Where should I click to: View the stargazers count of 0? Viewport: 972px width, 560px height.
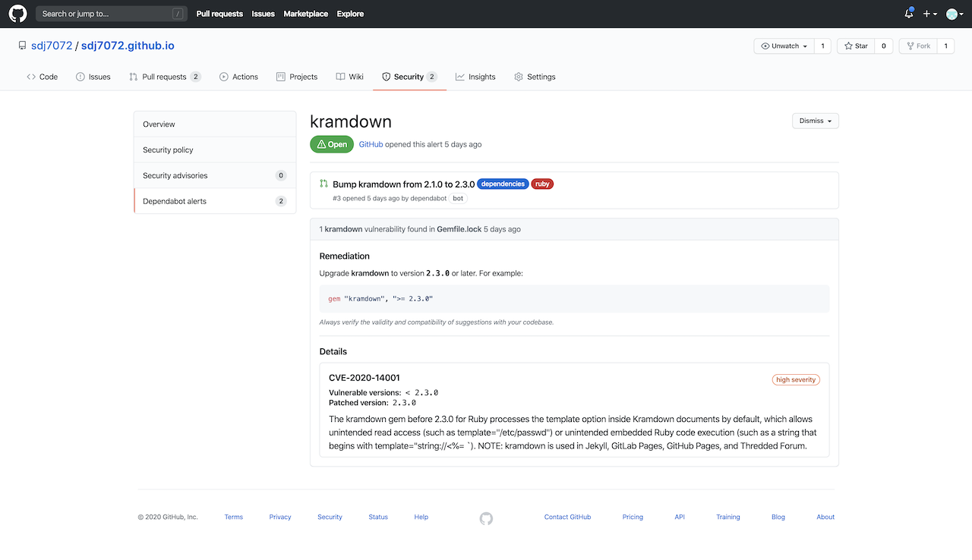[883, 46]
